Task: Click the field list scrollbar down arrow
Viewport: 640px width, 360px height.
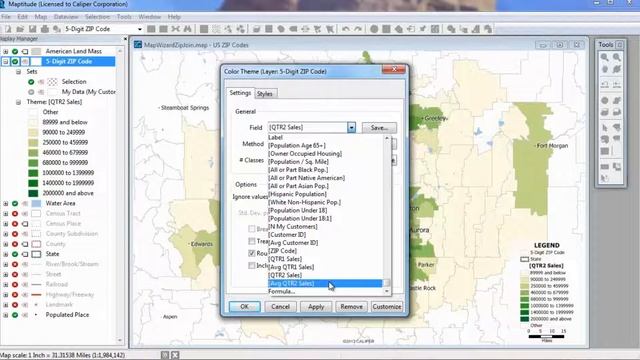Action: (x=387, y=291)
